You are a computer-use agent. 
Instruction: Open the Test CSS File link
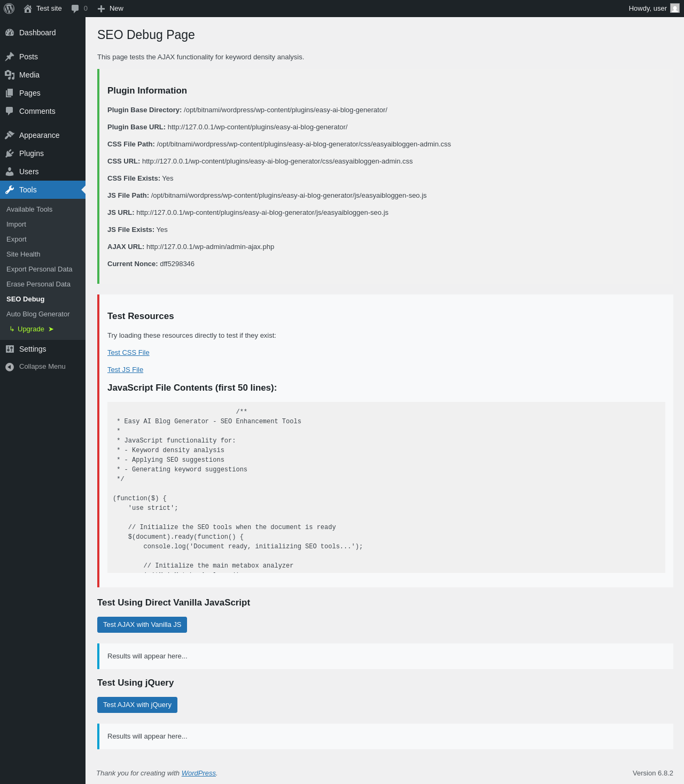[x=128, y=353]
